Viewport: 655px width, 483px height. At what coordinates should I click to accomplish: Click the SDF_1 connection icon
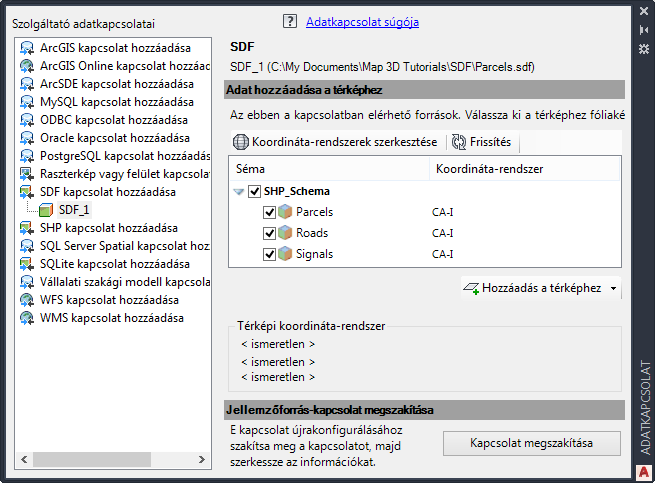pyautogui.click(x=48, y=209)
